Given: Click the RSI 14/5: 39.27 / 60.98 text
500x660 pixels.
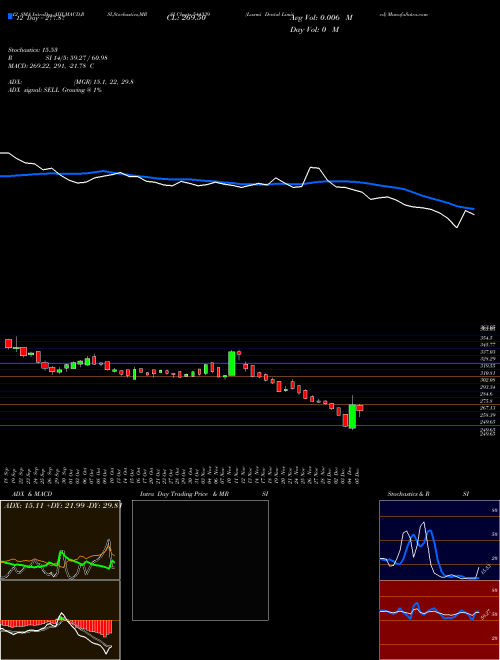Looking at the screenshot, I should coord(77,58).
